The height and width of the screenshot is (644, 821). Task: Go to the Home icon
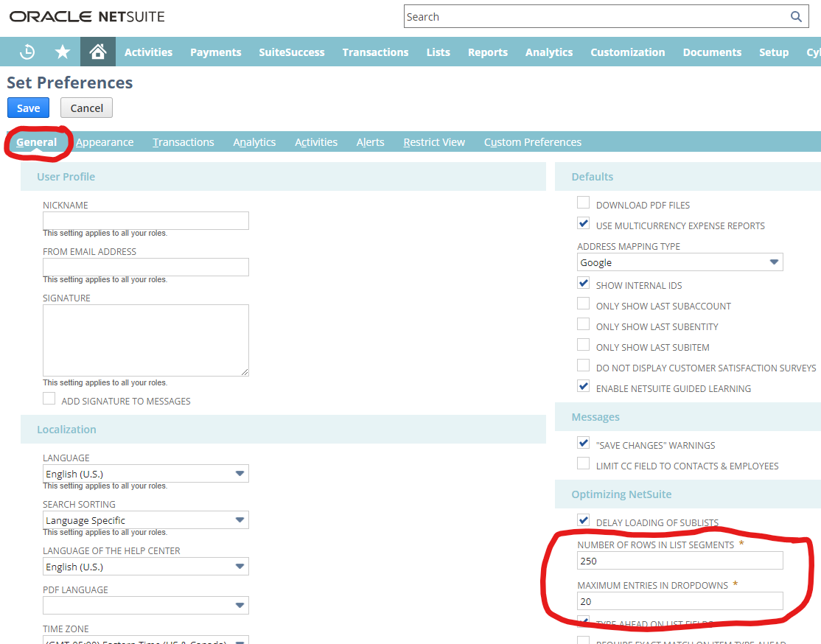point(98,52)
